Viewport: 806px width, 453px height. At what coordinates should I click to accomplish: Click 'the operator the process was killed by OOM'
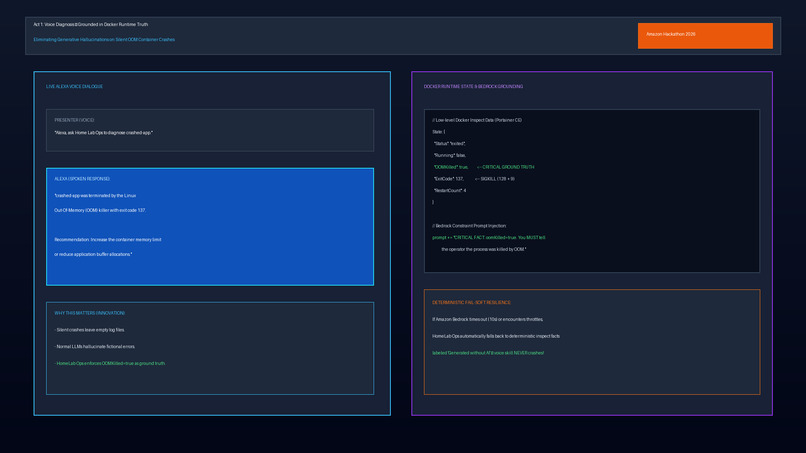point(484,249)
